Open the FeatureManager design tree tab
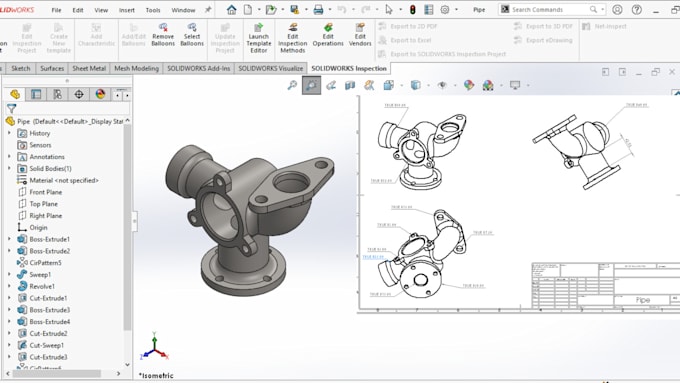 (x=15, y=94)
